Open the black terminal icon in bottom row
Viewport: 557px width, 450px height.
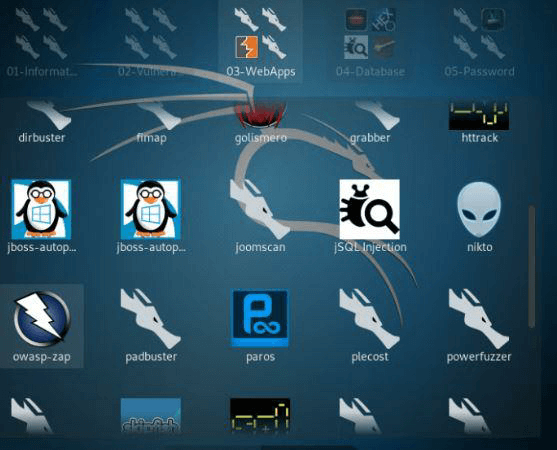click(260, 415)
